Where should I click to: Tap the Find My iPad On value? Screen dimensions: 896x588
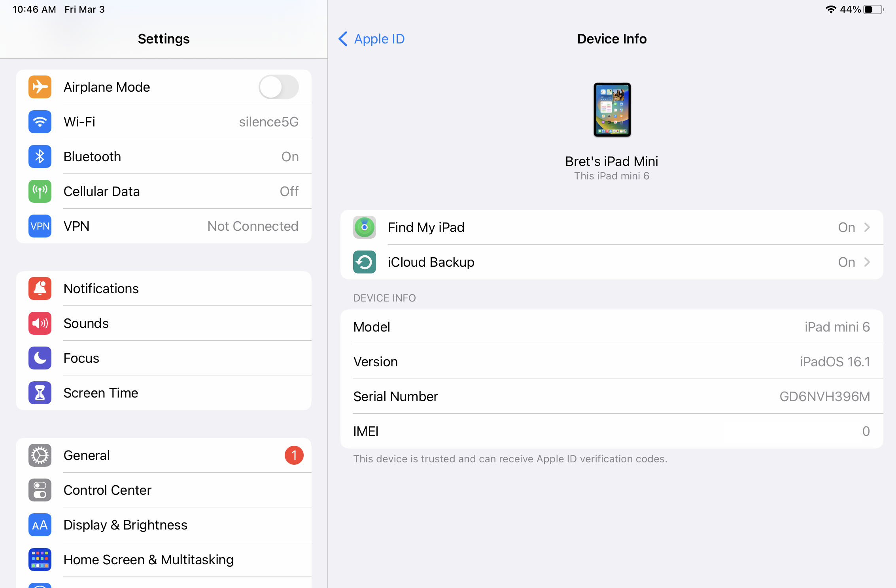tap(847, 227)
